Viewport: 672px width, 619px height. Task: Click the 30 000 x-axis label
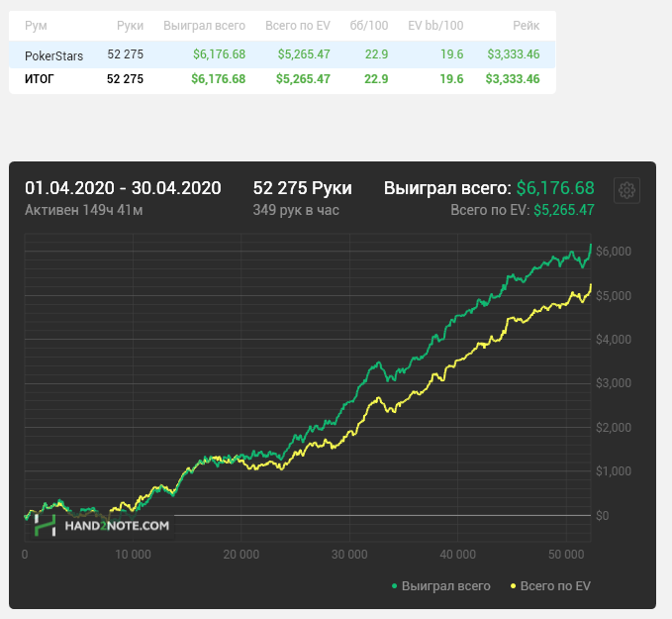click(349, 555)
